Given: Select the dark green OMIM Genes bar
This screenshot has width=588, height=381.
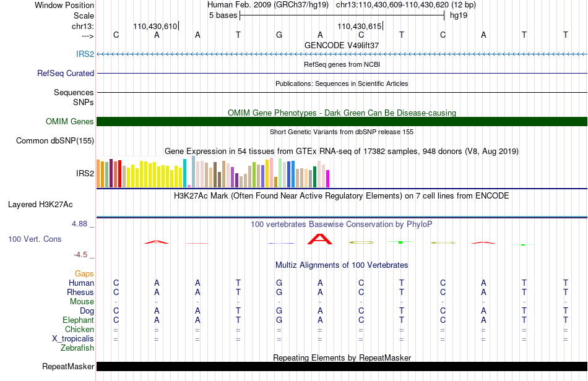Looking at the screenshot, I should (x=342, y=121).
